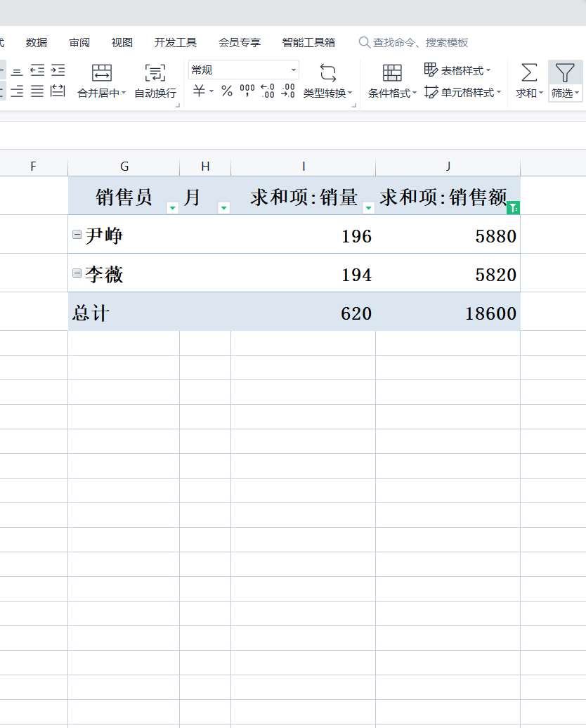Collapse the 李薇 row group
586x728 pixels.
click(x=77, y=273)
